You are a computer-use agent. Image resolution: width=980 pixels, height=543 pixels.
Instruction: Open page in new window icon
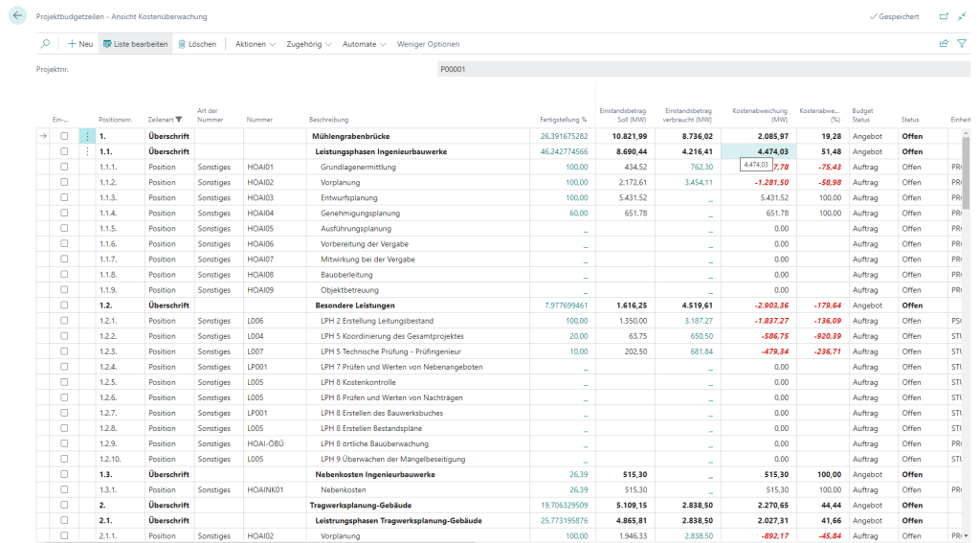[x=944, y=16]
